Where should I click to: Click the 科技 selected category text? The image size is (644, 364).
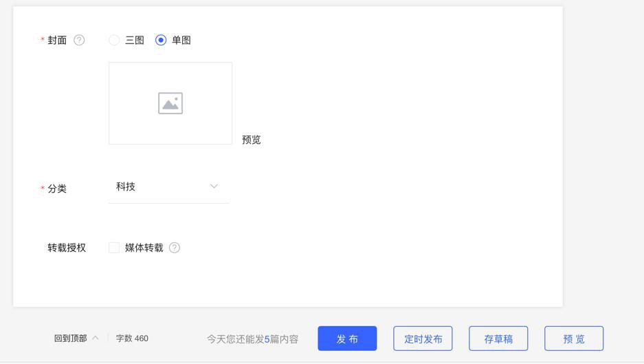tap(126, 186)
